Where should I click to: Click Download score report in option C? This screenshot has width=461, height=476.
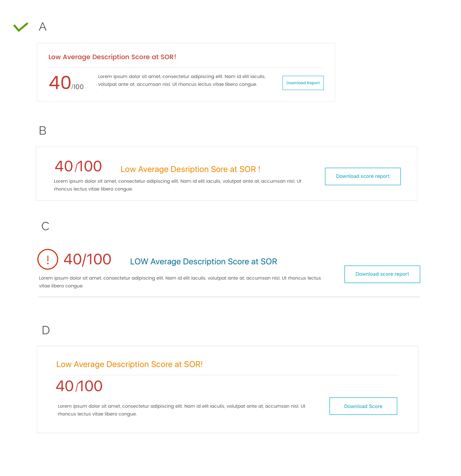[382, 274]
